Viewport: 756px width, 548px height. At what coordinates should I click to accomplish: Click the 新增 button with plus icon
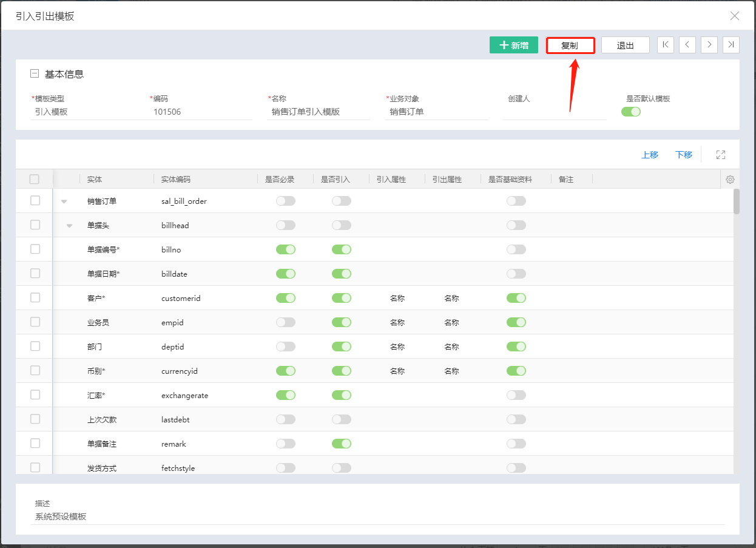tap(514, 46)
